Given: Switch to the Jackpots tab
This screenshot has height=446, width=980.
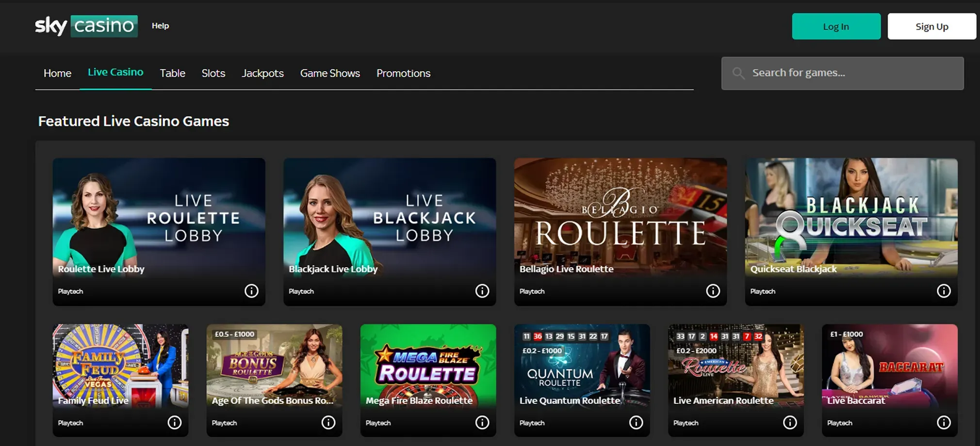Looking at the screenshot, I should pyautogui.click(x=263, y=73).
